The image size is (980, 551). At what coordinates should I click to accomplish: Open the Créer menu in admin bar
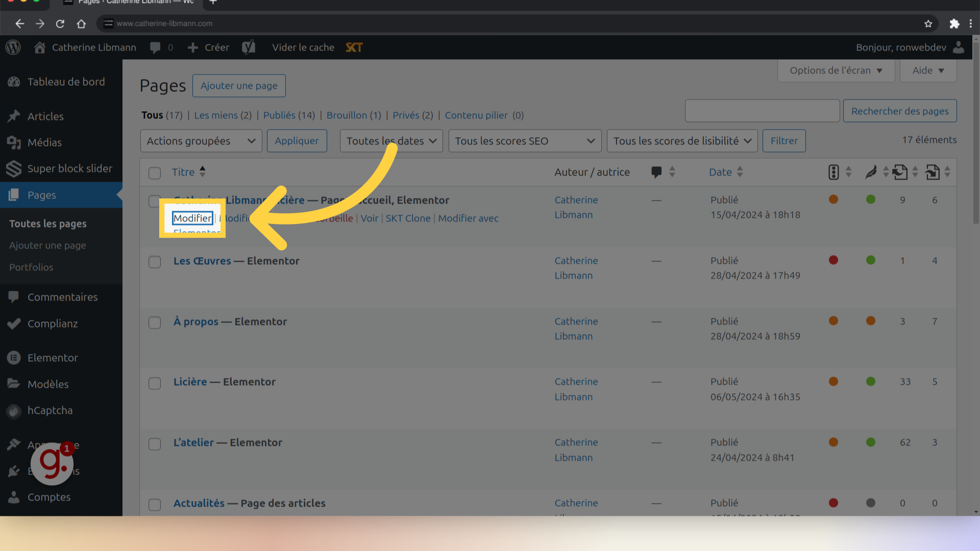click(x=208, y=47)
